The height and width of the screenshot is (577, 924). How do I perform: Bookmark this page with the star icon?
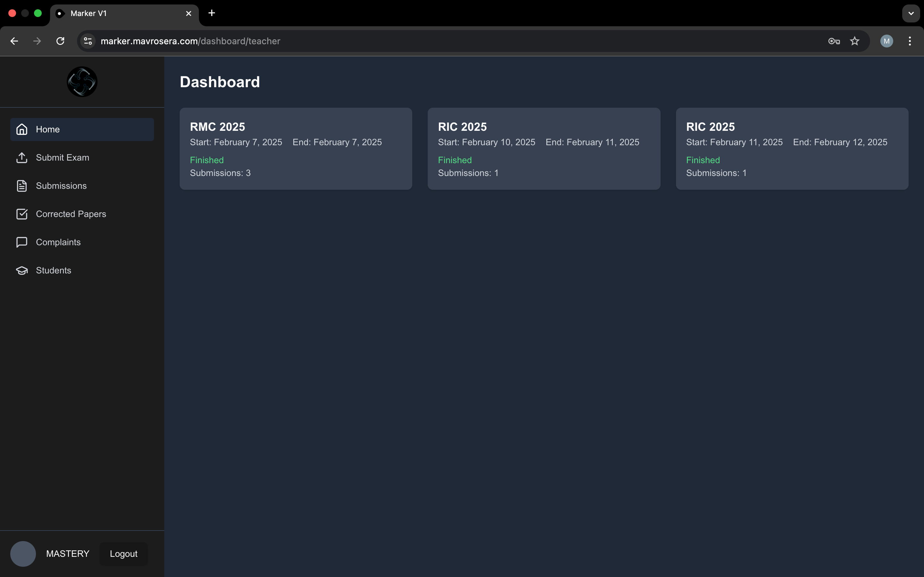click(854, 41)
